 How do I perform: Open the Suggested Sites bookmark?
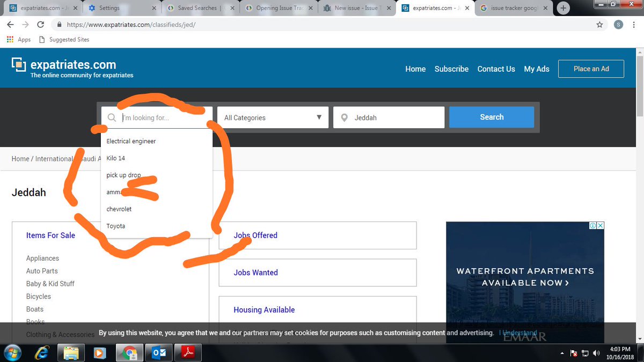[64, 40]
